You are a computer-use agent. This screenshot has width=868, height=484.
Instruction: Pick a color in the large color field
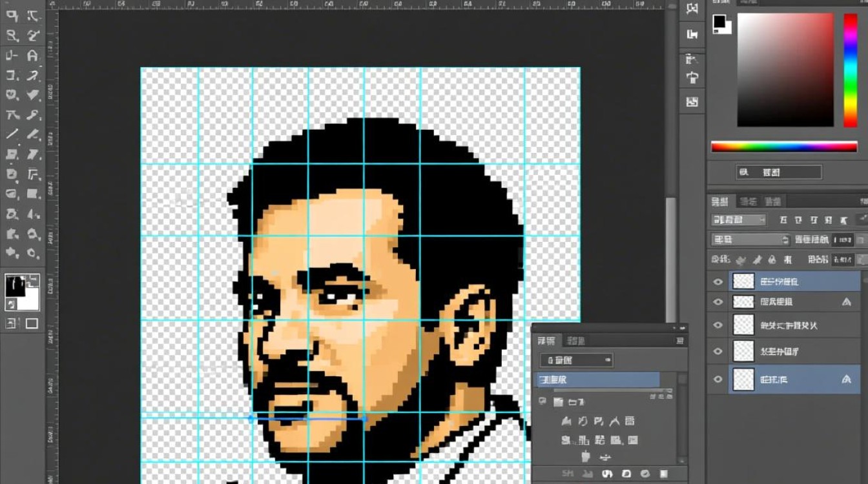pos(785,70)
